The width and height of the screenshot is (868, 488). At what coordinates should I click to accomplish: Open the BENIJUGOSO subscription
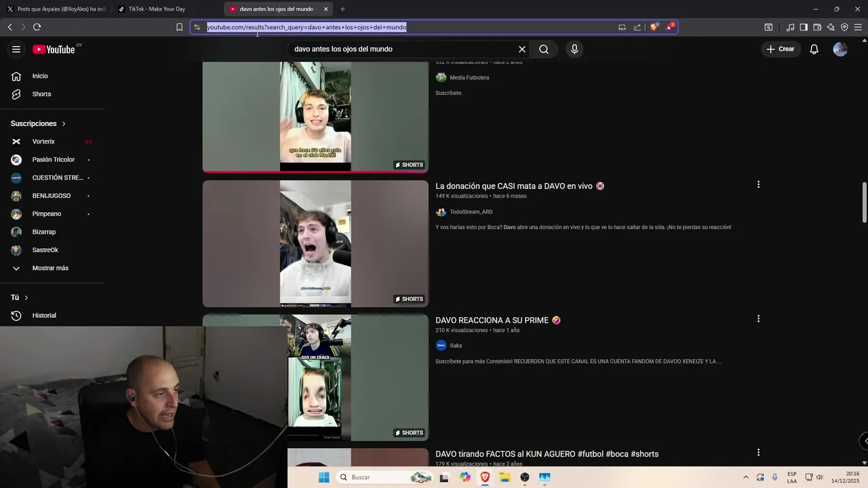click(52, 196)
